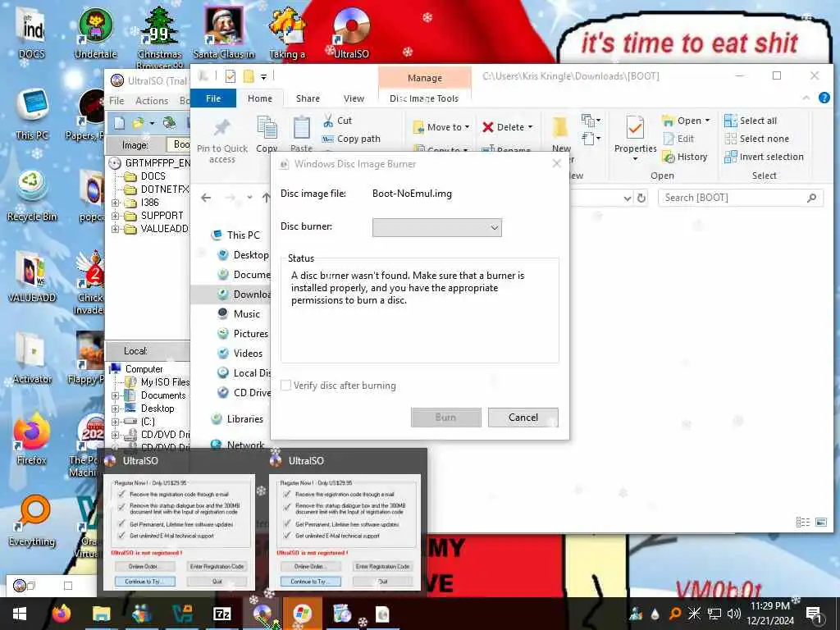Click Cancel in Windows Disc Image Burner
Viewport: 840px width, 630px height.
(523, 418)
